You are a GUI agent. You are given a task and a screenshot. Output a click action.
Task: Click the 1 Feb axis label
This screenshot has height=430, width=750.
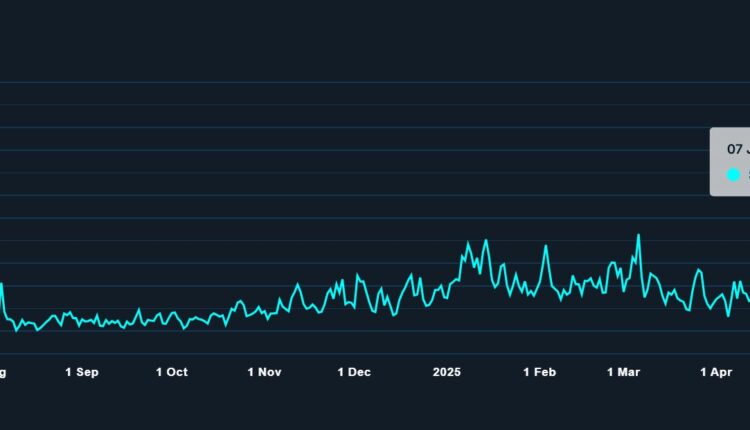pyautogui.click(x=539, y=372)
